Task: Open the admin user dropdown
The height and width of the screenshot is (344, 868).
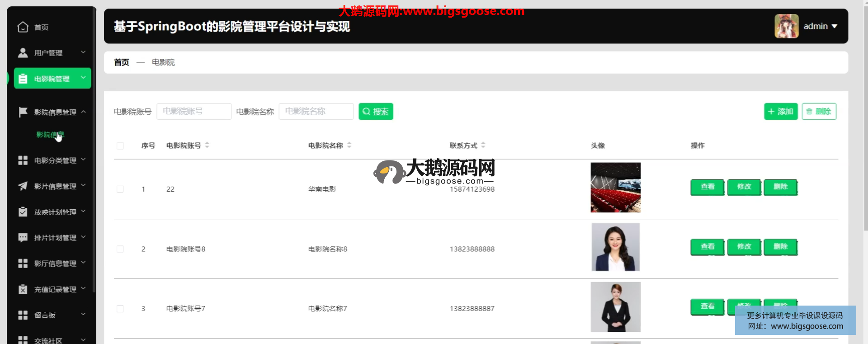Action: click(820, 26)
